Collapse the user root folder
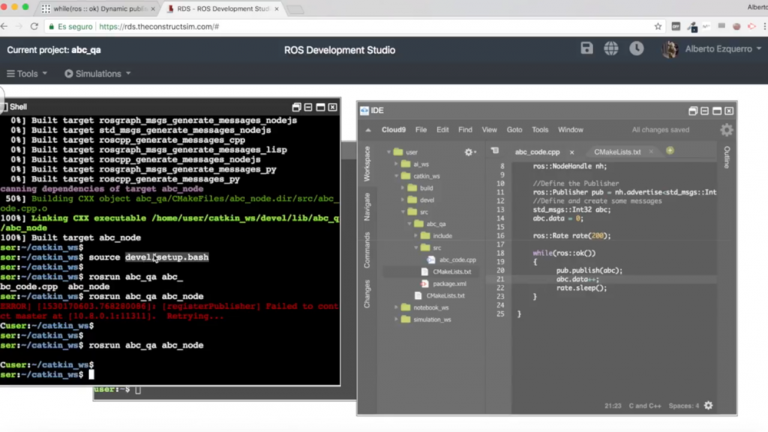Image resolution: width=768 pixels, height=432 pixels. (x=389, y=152)
